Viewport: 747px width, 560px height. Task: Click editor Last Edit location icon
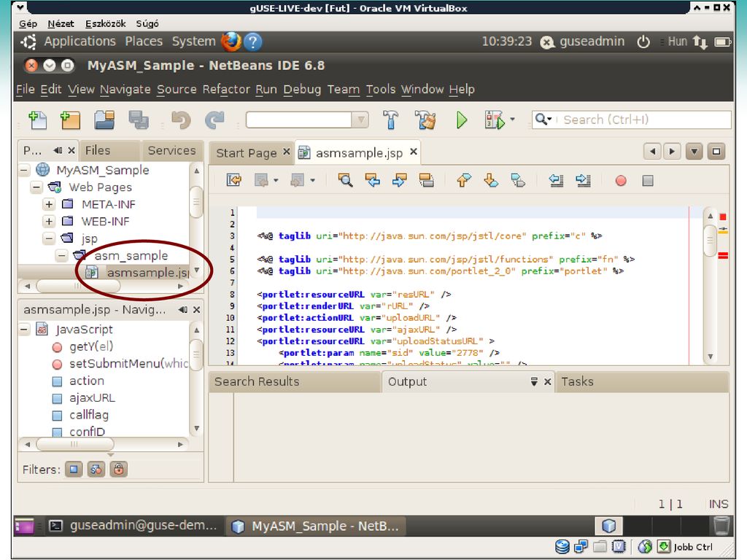pos(234,180)
